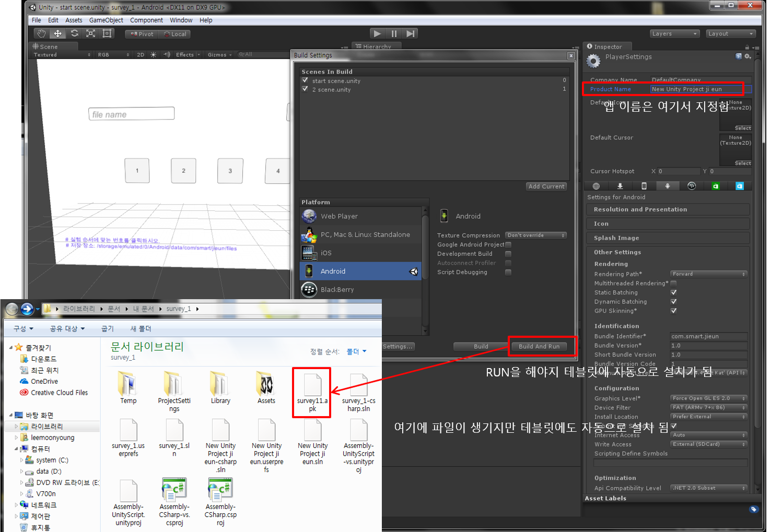Open the GameObject menu
The width and height of the screenshot is (771, 532).
[106, 20]
